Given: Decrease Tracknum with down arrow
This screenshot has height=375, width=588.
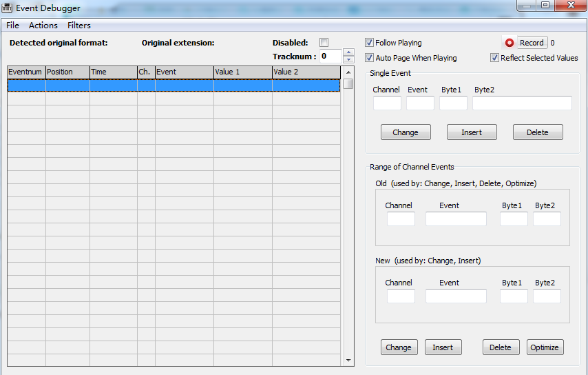Looking at the screenshot, I should [x=348, y=60].
